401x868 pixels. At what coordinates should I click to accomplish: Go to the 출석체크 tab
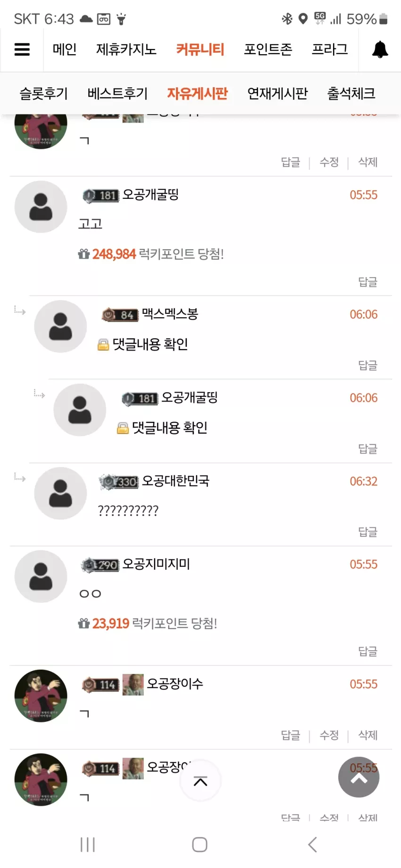pos(351,93)
